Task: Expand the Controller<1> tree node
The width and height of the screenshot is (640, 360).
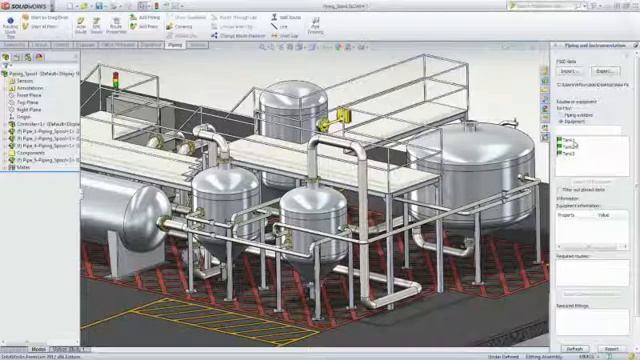Action: (x=5, y=124)
